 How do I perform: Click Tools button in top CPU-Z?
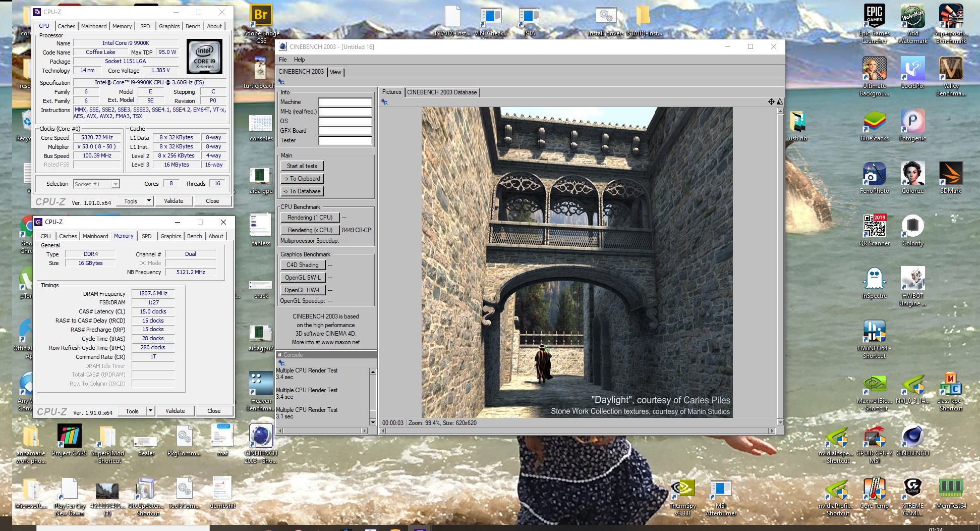coord(131,201)
